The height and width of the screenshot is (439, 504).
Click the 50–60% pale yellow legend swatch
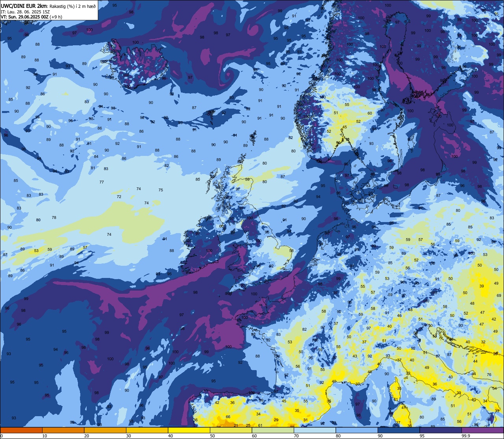pyautogui.click(x=231, y=430)
